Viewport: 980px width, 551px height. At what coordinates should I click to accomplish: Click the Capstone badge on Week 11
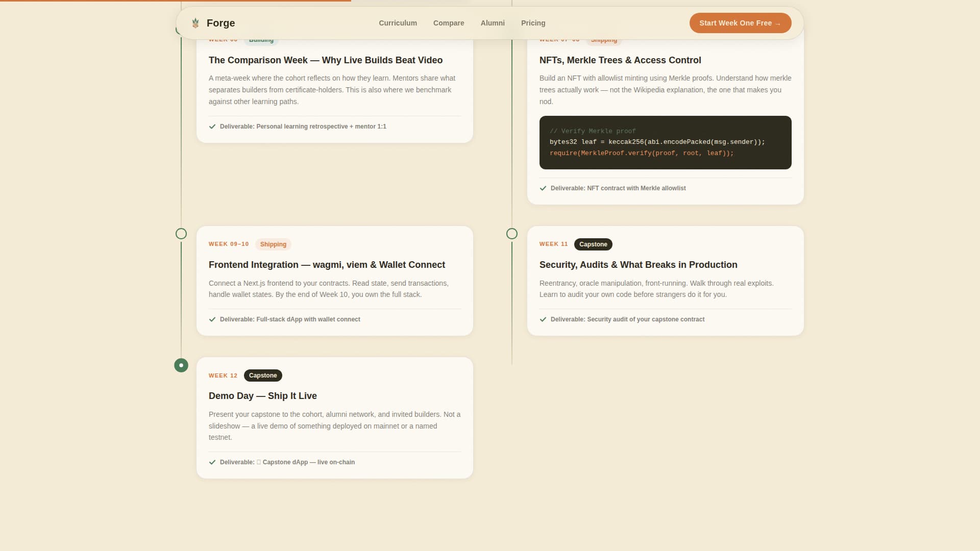coord(593,244)
